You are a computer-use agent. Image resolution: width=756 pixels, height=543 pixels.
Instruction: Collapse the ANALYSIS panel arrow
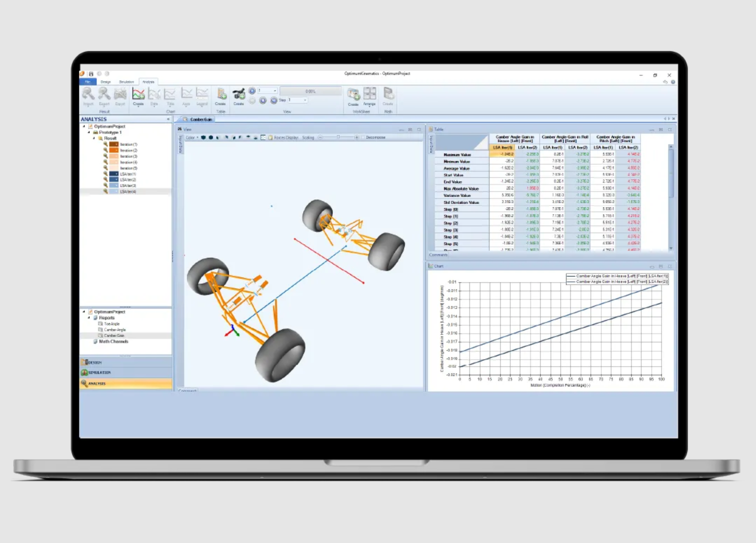pos(168,120)
